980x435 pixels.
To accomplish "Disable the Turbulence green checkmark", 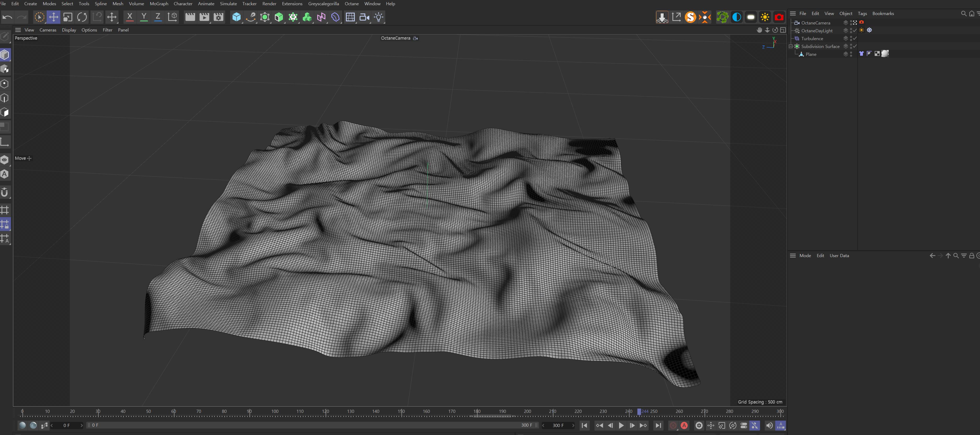I will (854, 38).
